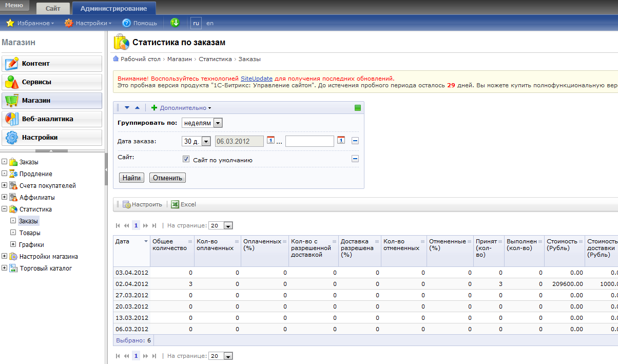Click the Excel export icon
This screenshot has height=364, width=618.
coord(175,204)
